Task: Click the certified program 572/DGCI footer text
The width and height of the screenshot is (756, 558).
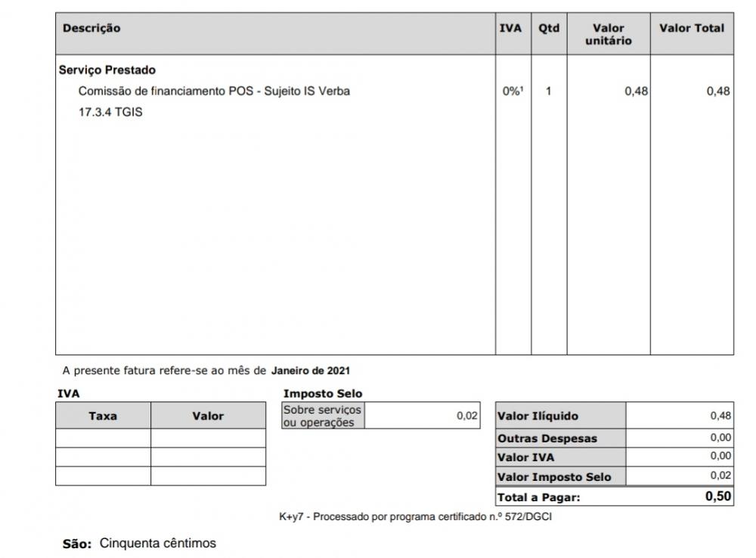Action: coord(420,517)
